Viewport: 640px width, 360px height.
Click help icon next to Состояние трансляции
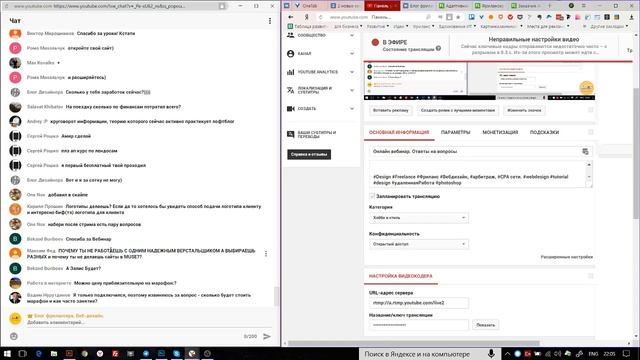(438, 48)
